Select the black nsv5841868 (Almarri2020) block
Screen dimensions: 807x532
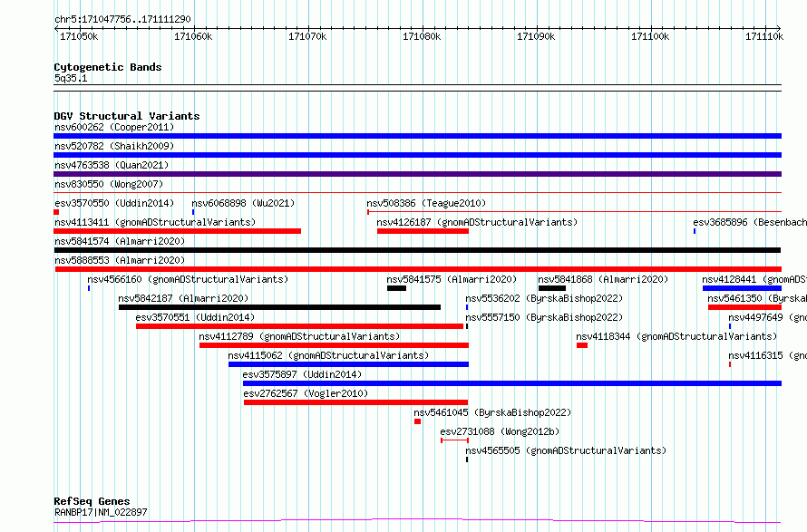click(551, 288)
